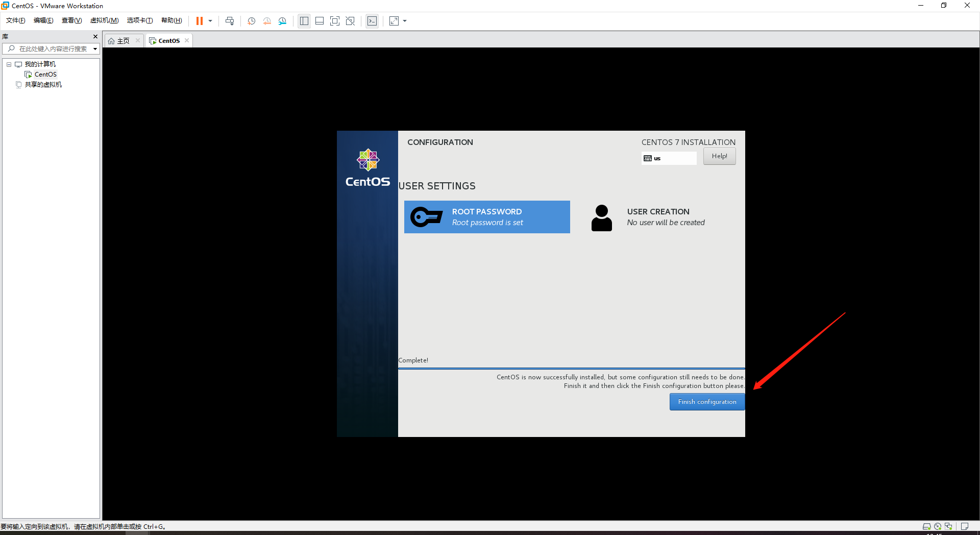The height and width of the screenshot is (535, 980).
Task: Open the snapshot manager
Action: tap(282, 21)
